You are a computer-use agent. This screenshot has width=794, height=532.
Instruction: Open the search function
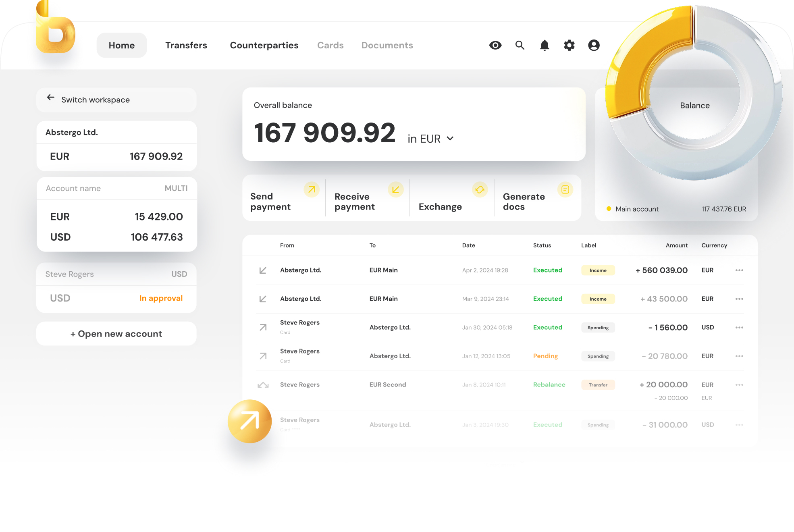tap(520, 45)
